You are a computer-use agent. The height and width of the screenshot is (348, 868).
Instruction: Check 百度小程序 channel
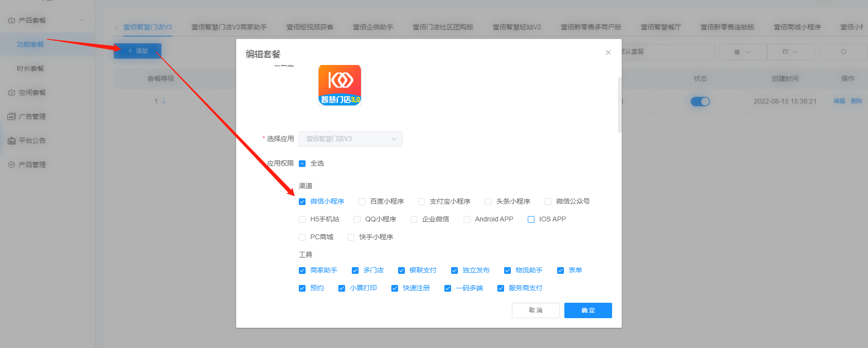tap(362, 202)
